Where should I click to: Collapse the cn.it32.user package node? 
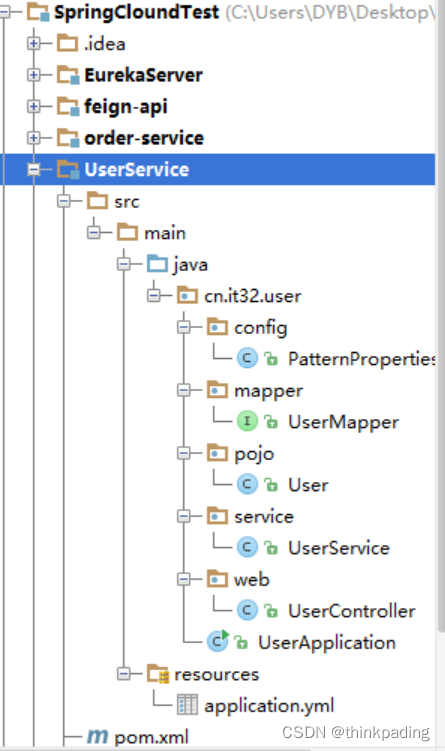pos(153,296)
